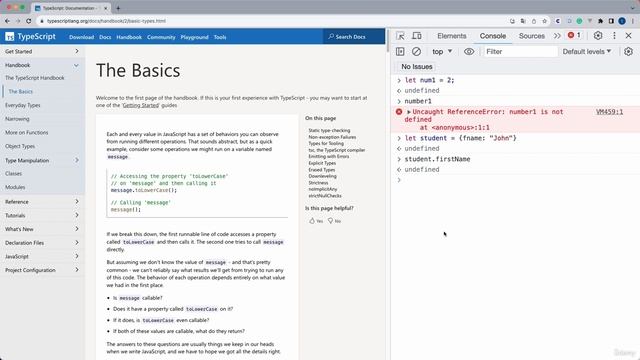Reload the page with the refresh icon
The width and height of the screenshot is (640, 360).
pyautogui.click(x=29, y=21)
